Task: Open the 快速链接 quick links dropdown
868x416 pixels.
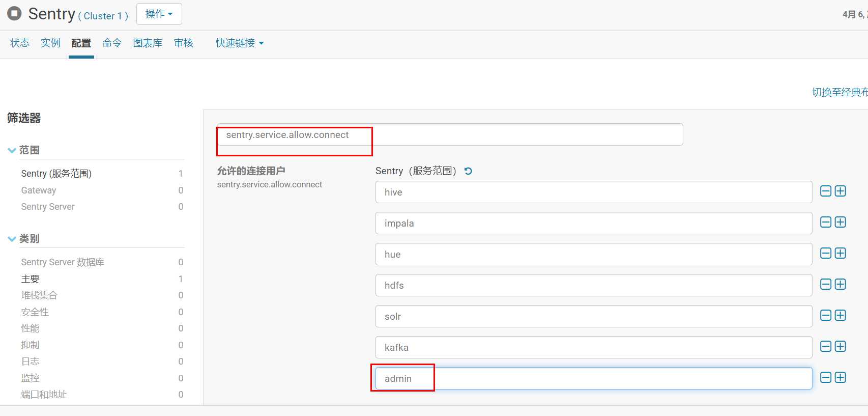Action: (240, 43)
